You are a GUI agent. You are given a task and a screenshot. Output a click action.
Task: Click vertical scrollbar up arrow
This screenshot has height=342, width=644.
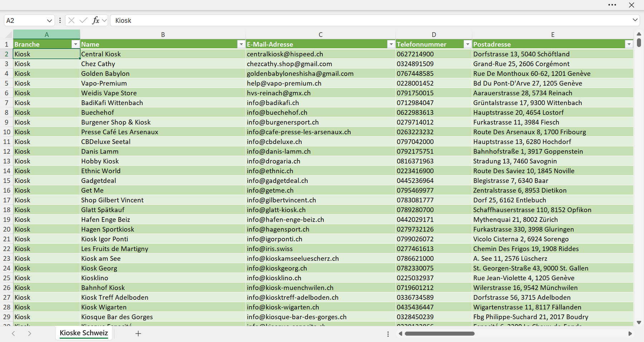[x=639, y=34]
